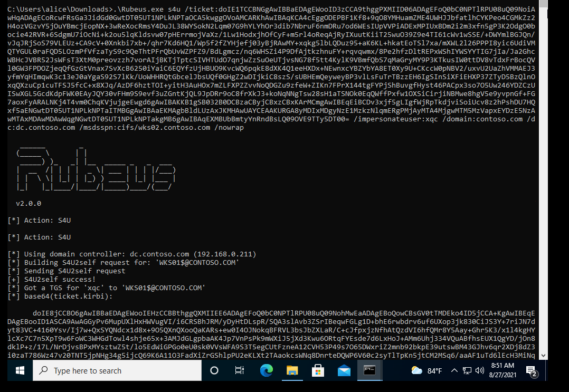Click the '/domain:contoso.com' argument
This screenshot has height=392, width=569.
(482, 119)
